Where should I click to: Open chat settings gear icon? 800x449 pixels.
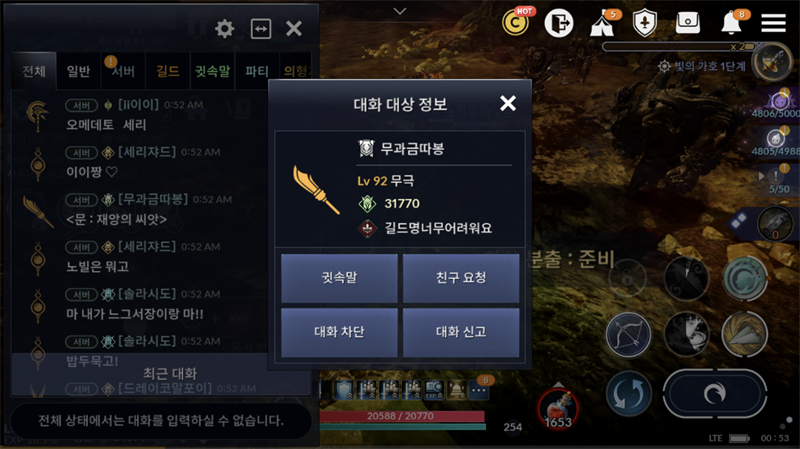coord(224,29)
